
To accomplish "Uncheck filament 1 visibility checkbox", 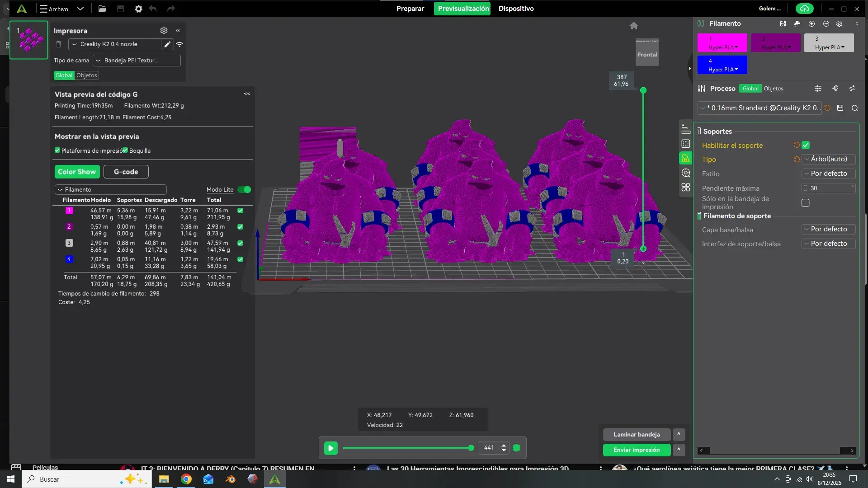I will (240, 211).
